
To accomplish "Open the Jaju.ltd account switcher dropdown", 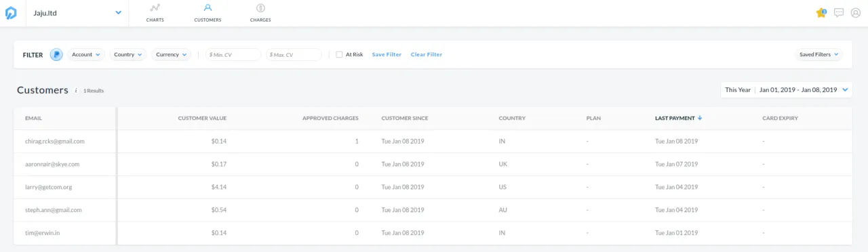I will [x=77, y=13].
